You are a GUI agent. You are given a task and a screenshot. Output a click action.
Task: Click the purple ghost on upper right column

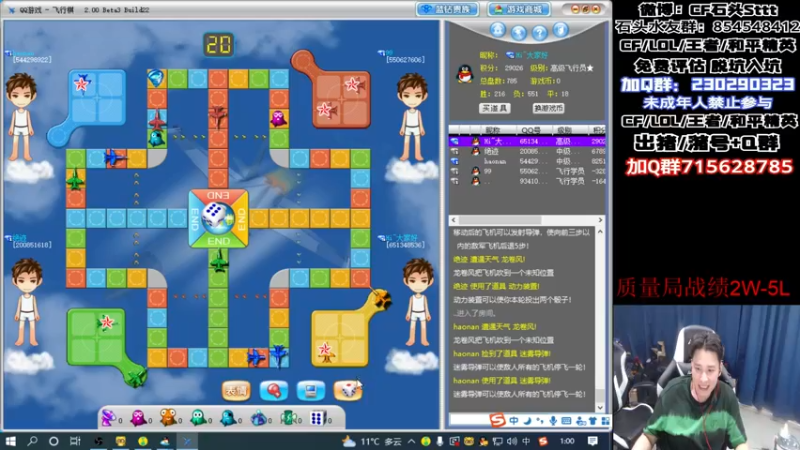pos(279,118)
